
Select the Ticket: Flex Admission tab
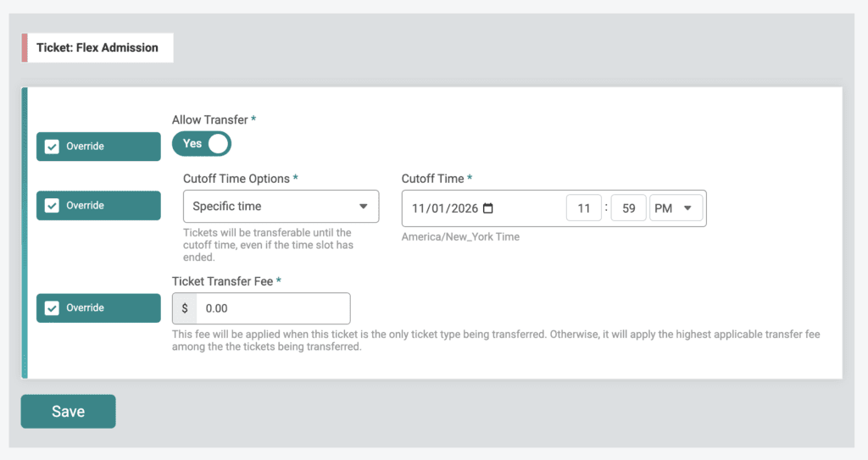97,48
